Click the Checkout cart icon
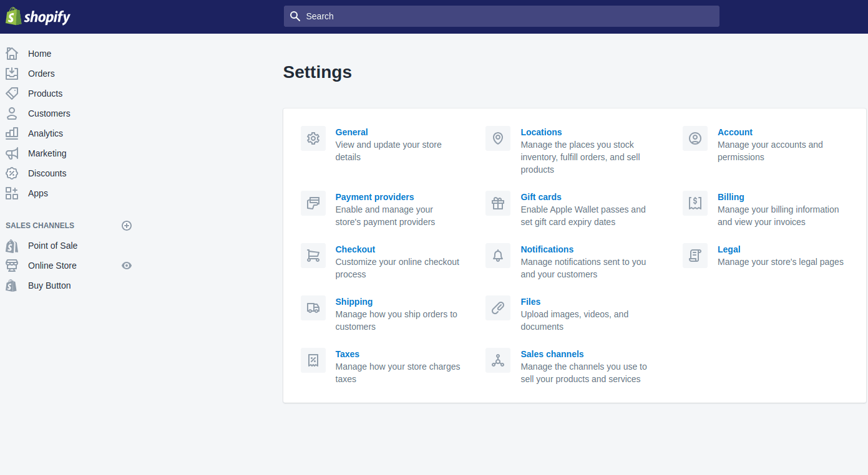The image size is (868, 475). coord(313,256)
